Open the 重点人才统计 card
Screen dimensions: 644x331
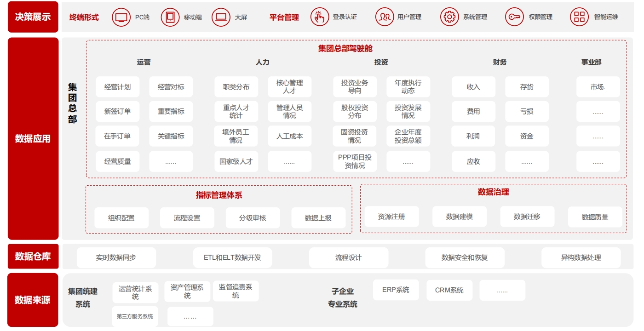click(236, 111)
